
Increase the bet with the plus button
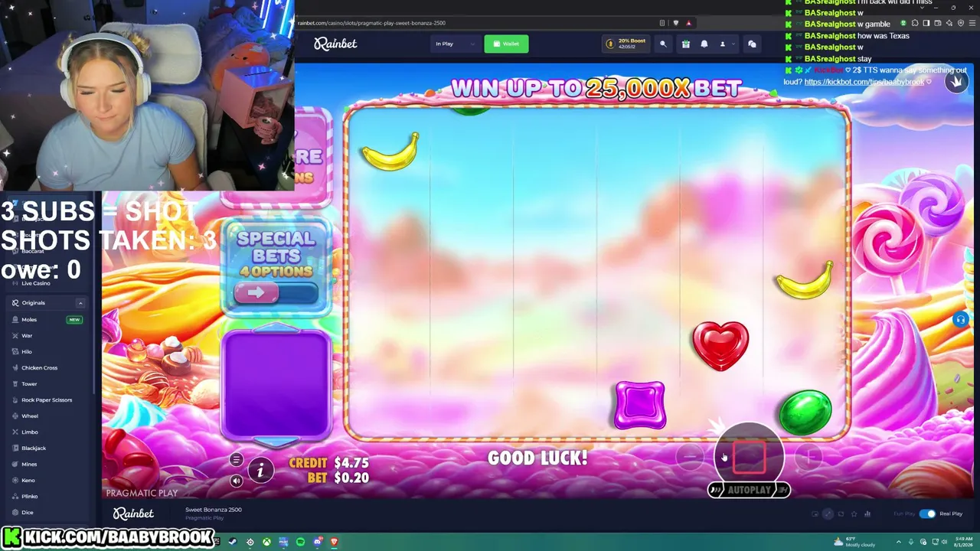[x=809, y=457]
